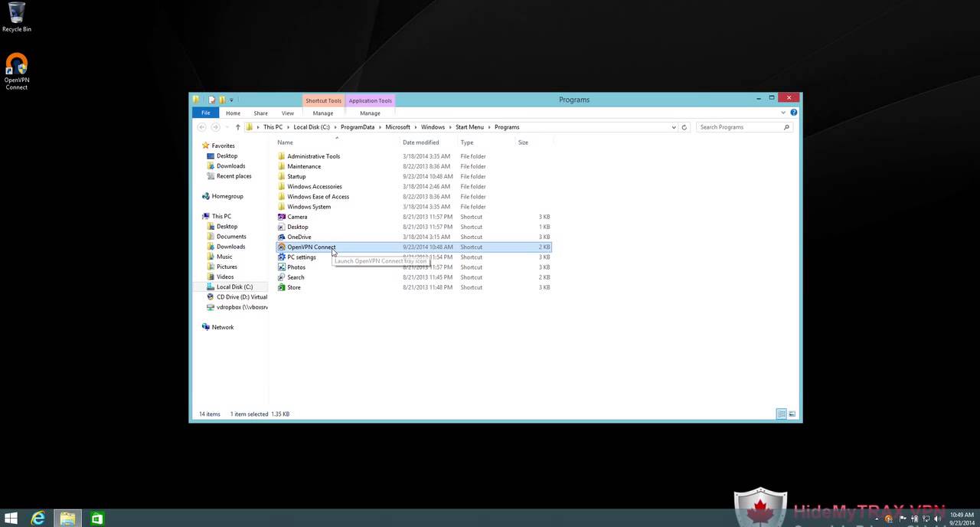The image size is (980, 527).
Task: Select OpenVPN Connect shortcut in list
Action: [x=413, y=247]
